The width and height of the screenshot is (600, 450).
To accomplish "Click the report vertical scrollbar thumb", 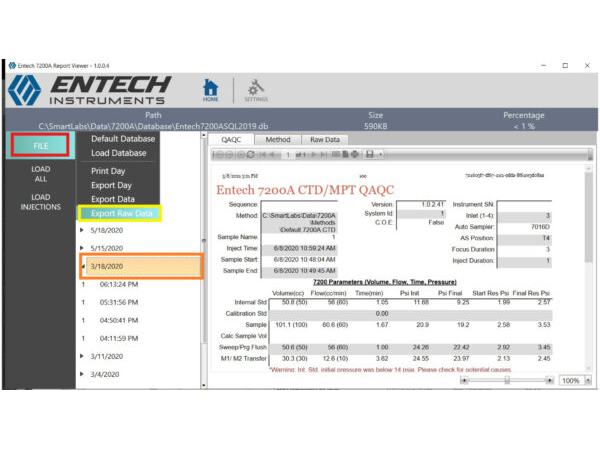I will point(589,217).
